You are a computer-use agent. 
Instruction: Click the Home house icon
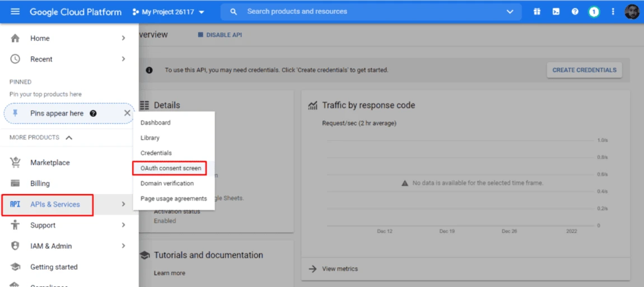click(x=15, y=38)
